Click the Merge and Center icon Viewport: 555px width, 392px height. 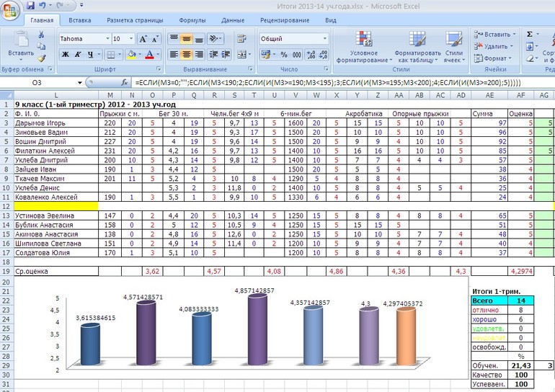click(x=241, y=54)
